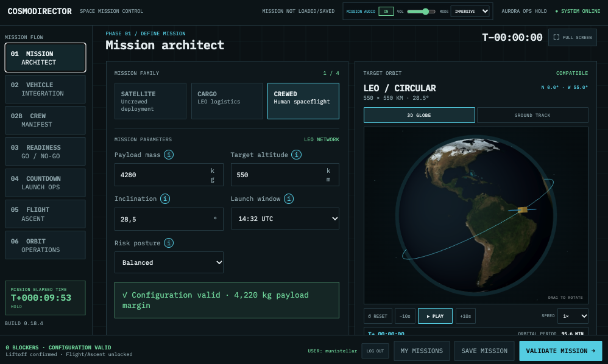The height and width of the screenshot is (364, 608).
Task: Open the Launch window dropdown
Action: pyautogui.click(x=285, y=219)
